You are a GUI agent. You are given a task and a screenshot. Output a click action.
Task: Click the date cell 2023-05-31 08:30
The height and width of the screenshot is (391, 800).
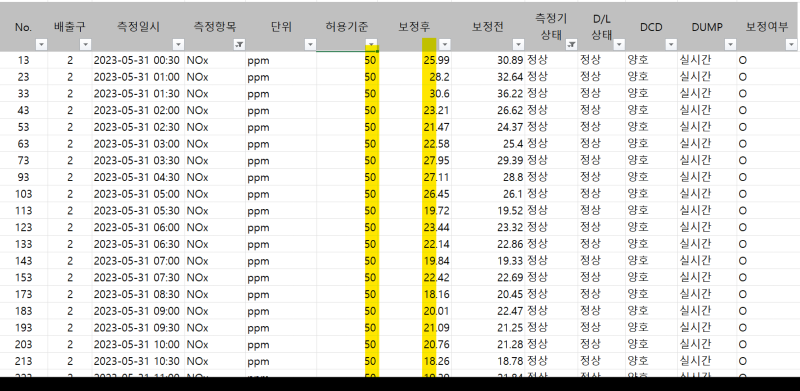pyautogui.click(x=138, y=294)
